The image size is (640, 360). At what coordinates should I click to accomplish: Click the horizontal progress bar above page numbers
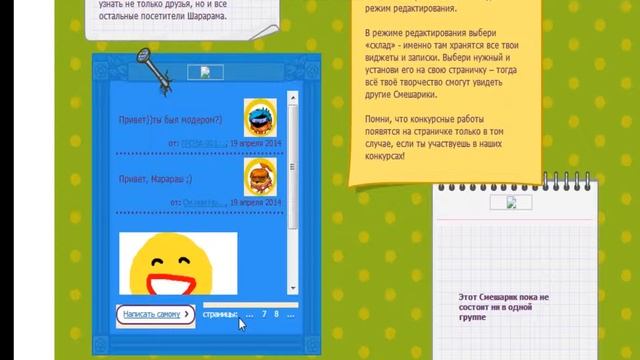tap(251, 305)
